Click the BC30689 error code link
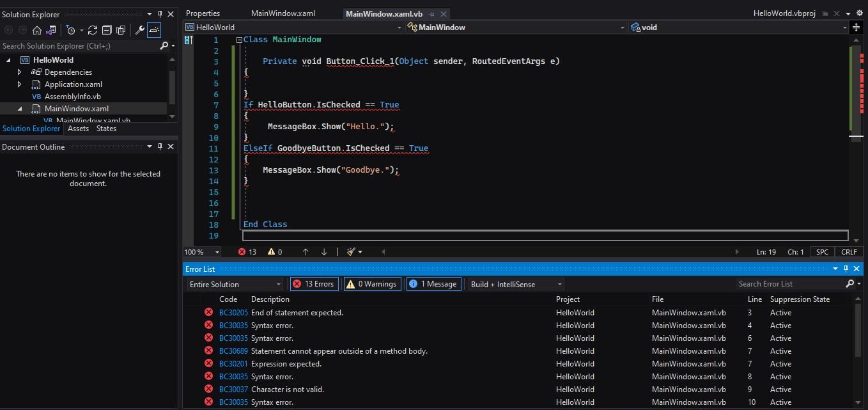This screenshot has width=868, height=410. [x=233, y=351]
